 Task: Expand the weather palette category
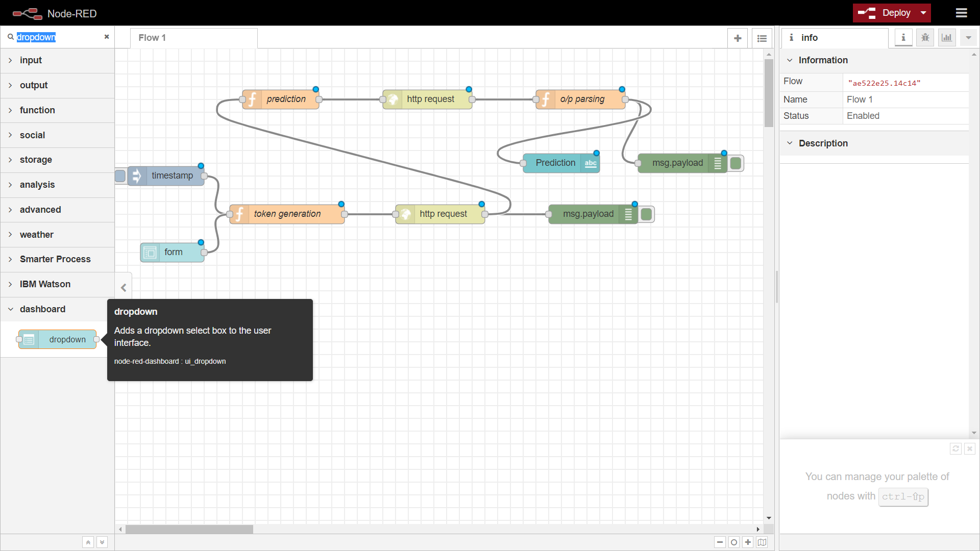(57, 235)
